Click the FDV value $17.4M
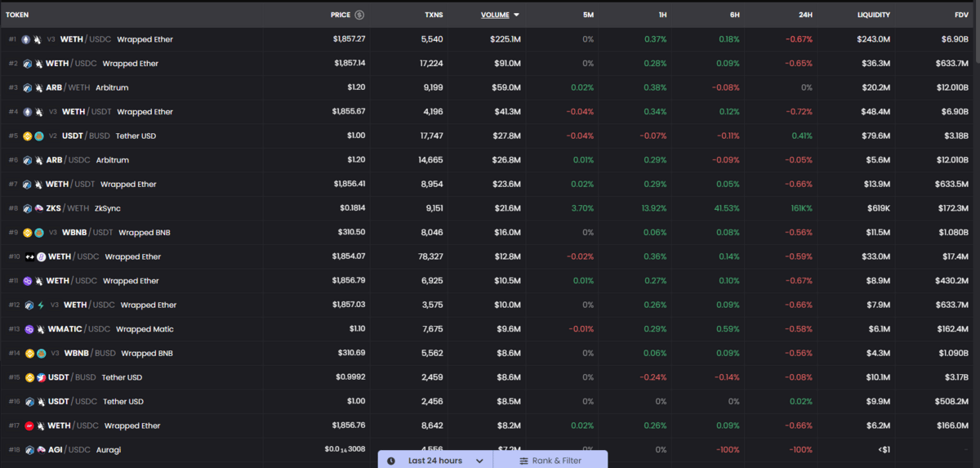This screenshot has width=980, height=468. click(955, 256)
